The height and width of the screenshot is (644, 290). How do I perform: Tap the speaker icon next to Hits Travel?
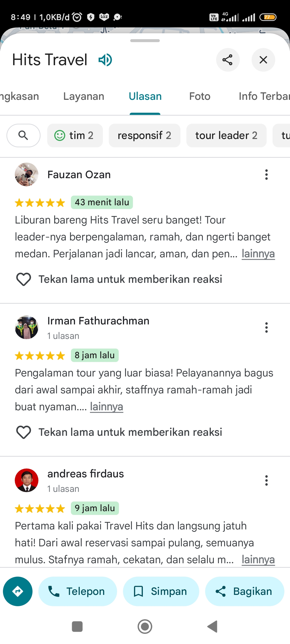pyautogui.click(x=105, y=60)
